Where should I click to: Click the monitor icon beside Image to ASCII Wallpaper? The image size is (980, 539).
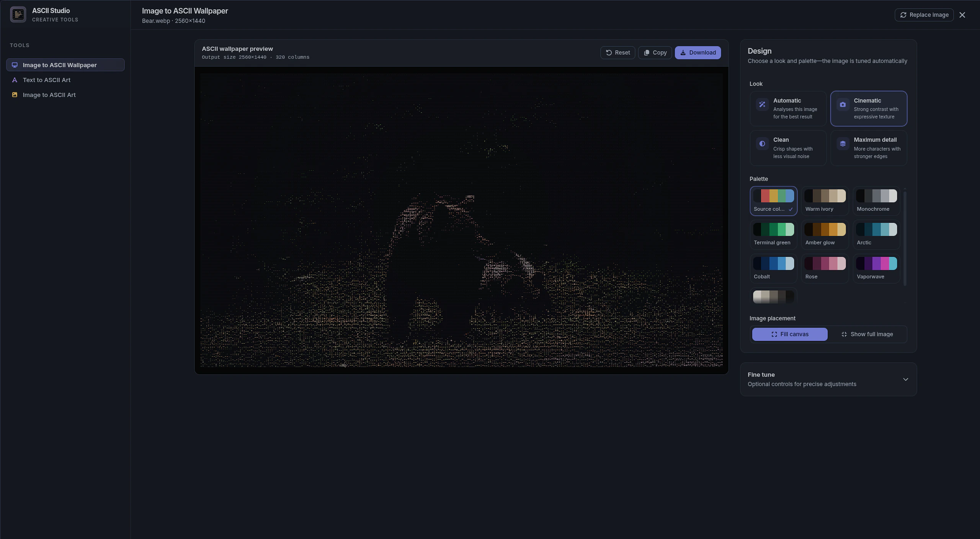click(x=15, y=65)
